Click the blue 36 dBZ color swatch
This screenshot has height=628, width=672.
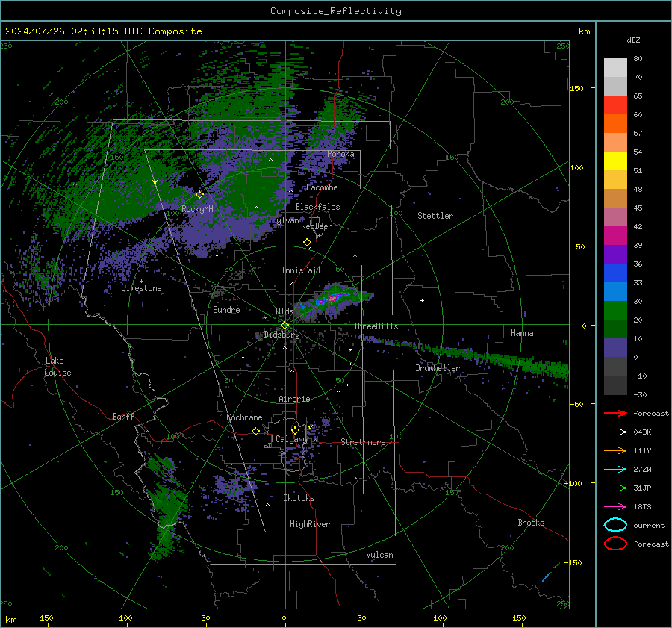(x=615, y=273)
